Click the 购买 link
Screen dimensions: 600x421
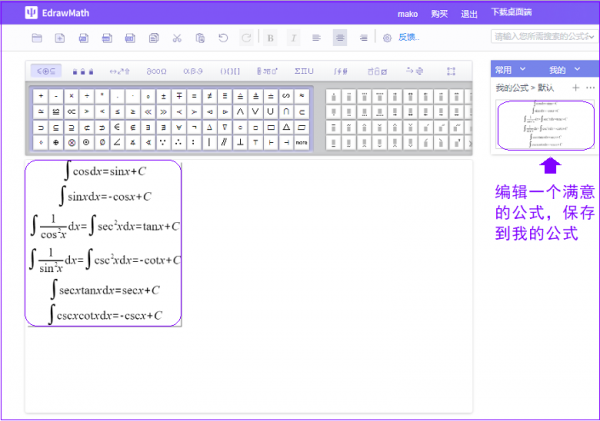(439, 14)
